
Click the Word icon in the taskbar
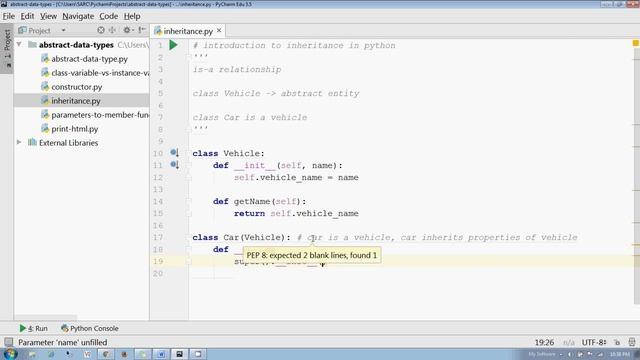click(161, 354)
